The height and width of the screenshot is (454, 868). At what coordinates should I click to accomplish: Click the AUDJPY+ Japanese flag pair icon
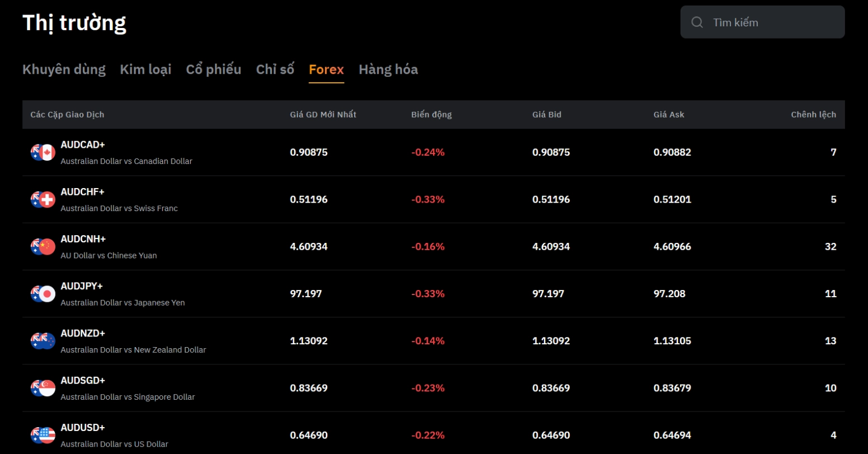(x=43, y=294)
